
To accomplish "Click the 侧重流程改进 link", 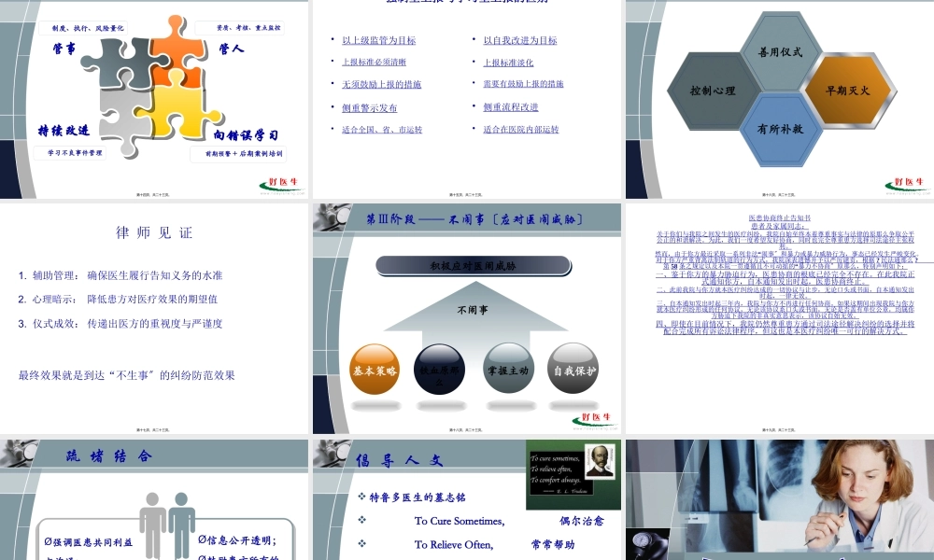I will 511,107.
